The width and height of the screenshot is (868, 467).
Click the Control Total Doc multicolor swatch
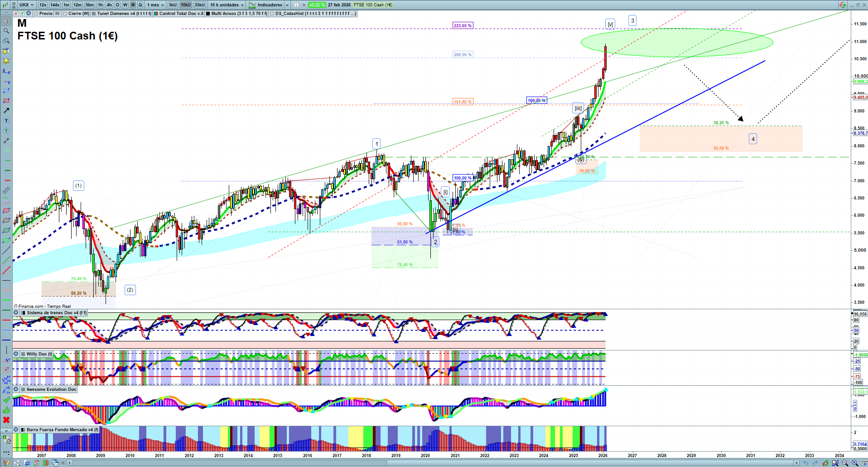point(156,14)
